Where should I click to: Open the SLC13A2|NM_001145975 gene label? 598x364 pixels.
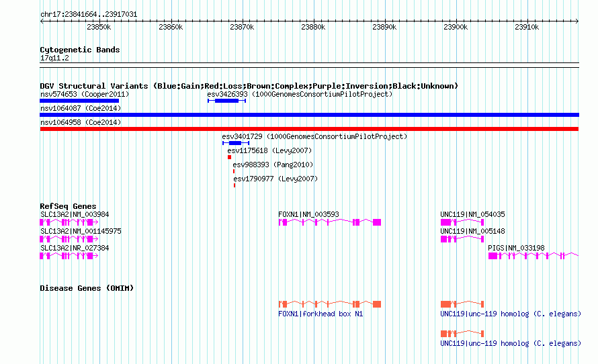point(81,231)
